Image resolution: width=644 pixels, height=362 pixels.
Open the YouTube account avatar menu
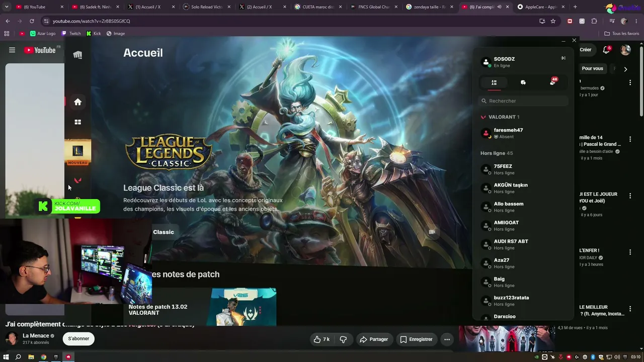[x=625, y=50]
